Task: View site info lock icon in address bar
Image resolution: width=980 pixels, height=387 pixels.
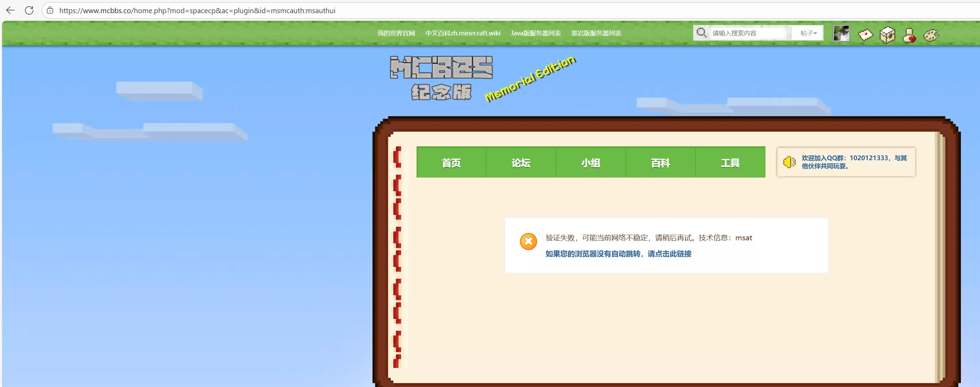Action: (50, 10)
